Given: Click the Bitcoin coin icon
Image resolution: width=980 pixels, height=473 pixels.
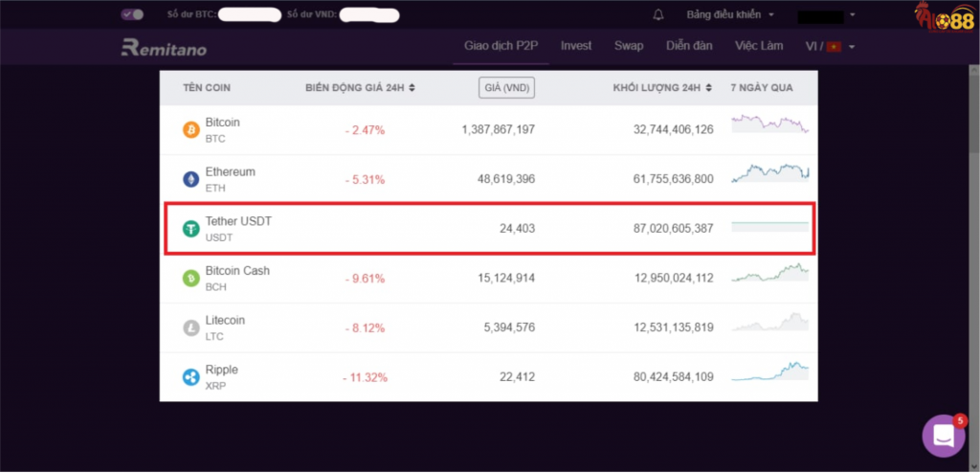Looking at the screenshot, I should pyautogui.click(x=191, y=130).
